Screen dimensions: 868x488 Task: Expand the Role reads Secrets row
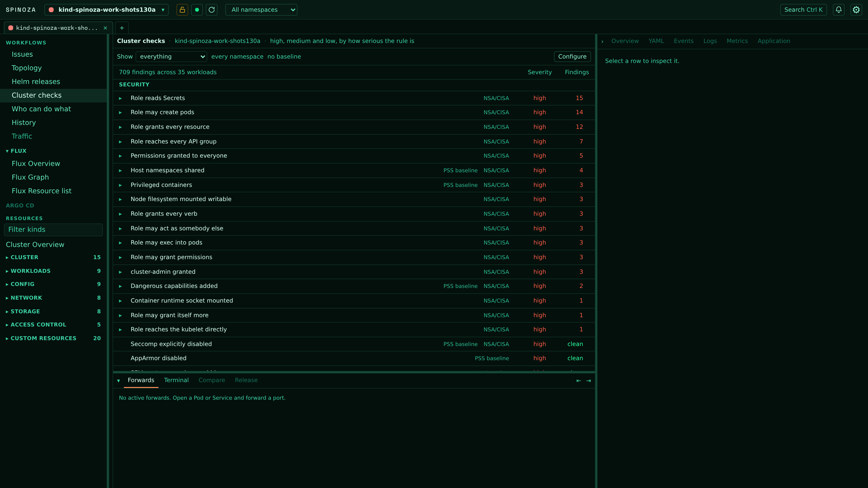[x=120, y=98]
